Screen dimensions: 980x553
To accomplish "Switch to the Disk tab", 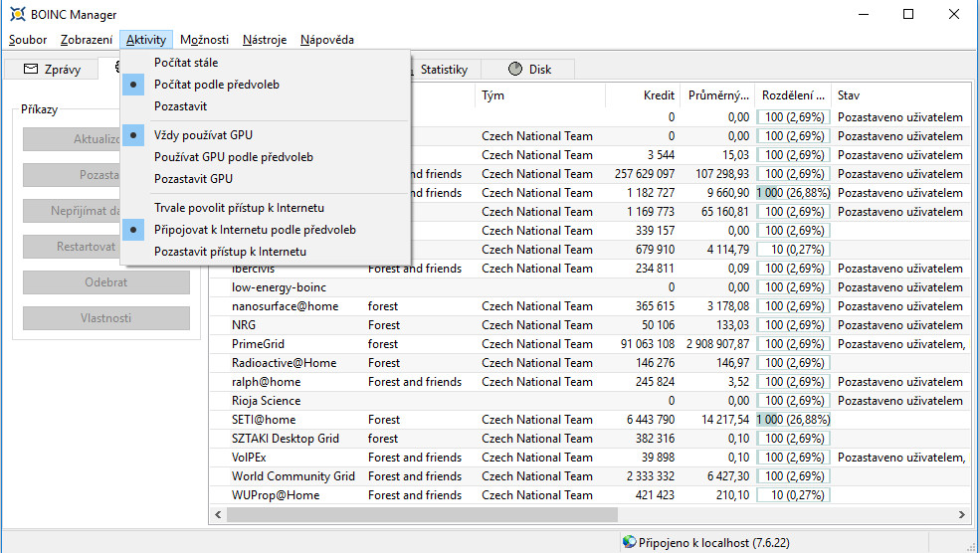I will pyautogui.click(x=529, y=69).
